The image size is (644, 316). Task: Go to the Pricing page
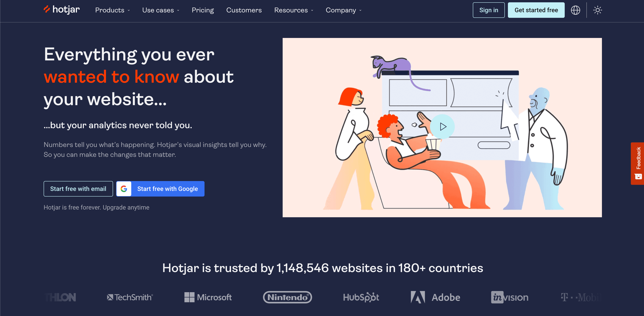pos(203,10)
